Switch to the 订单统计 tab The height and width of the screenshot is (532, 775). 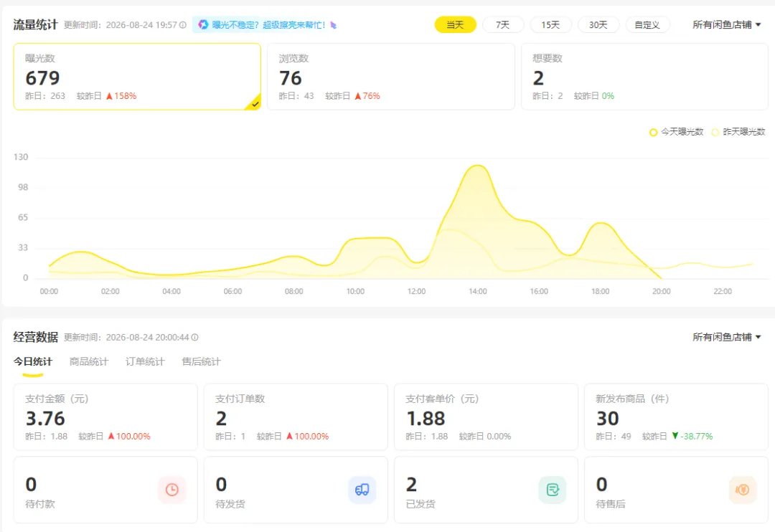coord(145,361)
